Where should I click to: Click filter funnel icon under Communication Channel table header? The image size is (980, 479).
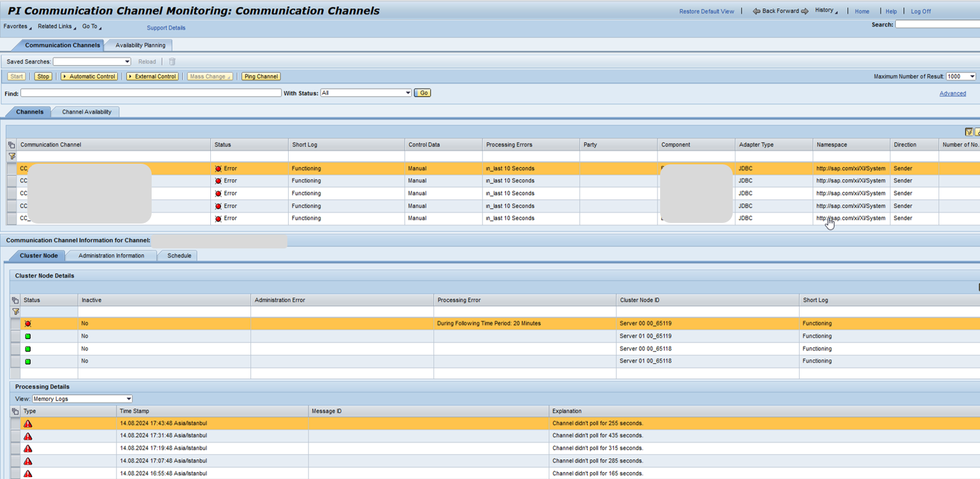pyautogui.click(x=11, y=156)
